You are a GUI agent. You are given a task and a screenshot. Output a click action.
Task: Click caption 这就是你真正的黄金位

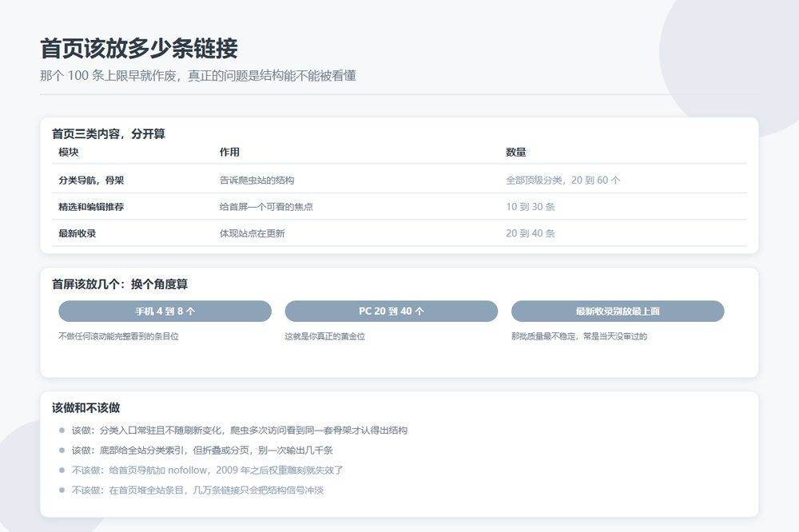[325, 336]
